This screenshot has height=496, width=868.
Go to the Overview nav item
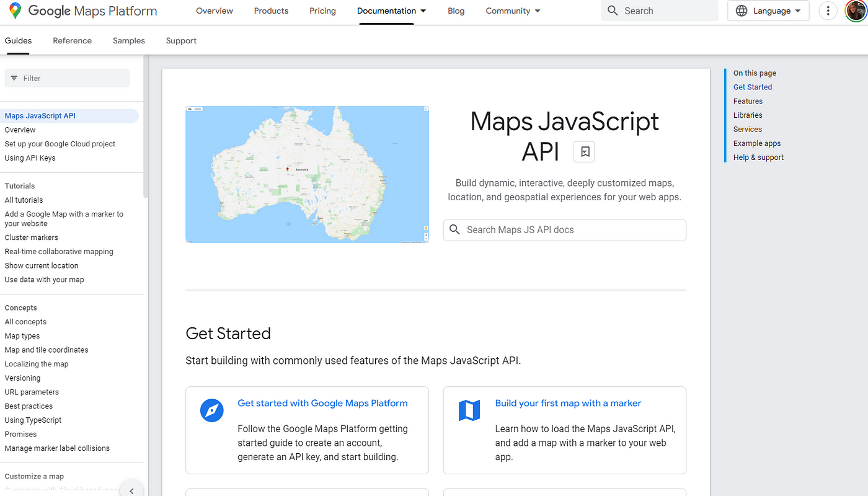pos(215,11)
